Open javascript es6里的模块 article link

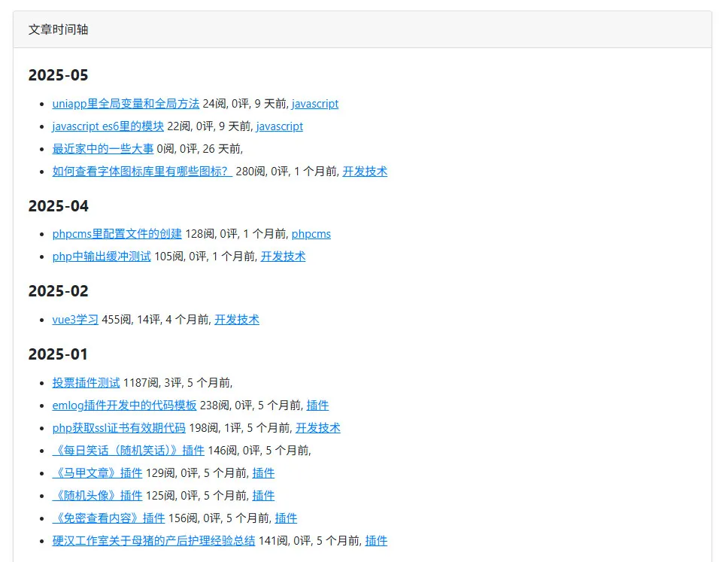coord(108,126)
